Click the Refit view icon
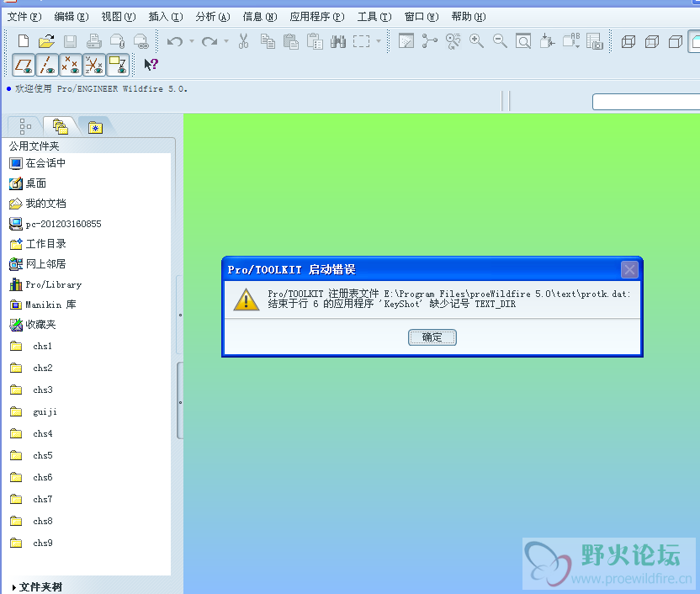The width and height of the screenshot is (700, 594). (x=522, y=41)
